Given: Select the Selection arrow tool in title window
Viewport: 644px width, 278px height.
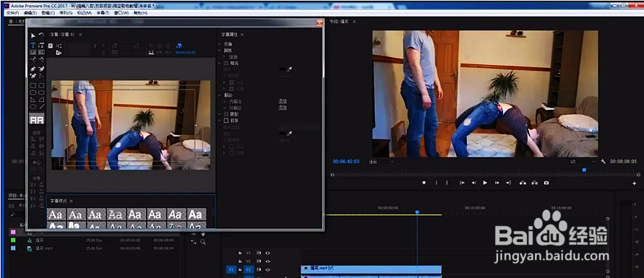Looking at the screenshot, I should [33, 35].
